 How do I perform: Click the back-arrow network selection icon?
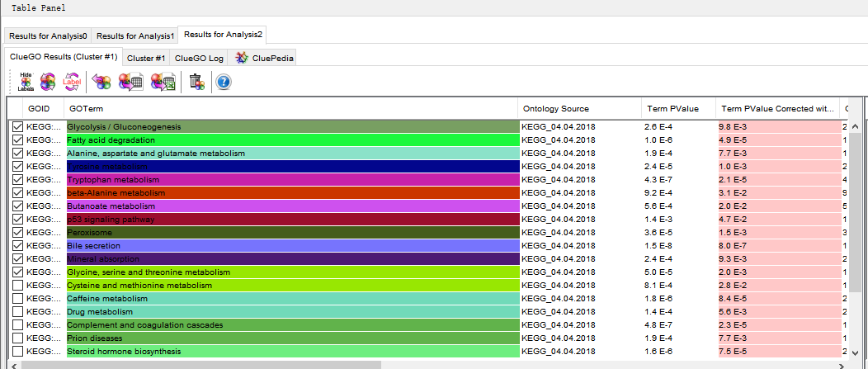tap(101, 82)
